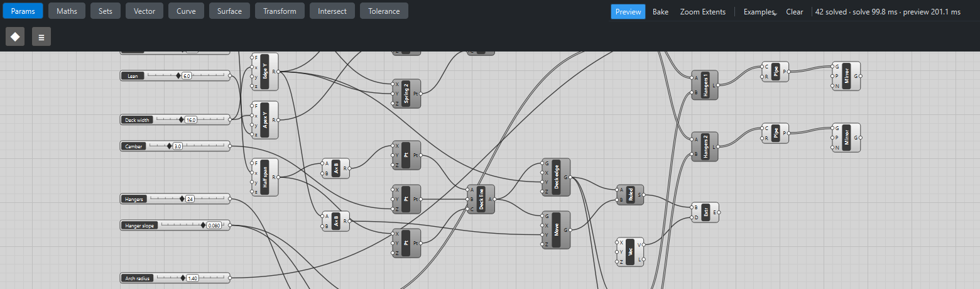Viewport: 980px width, 289px height.
Task: Click the Clear button
Action: (x=795, y=12)
